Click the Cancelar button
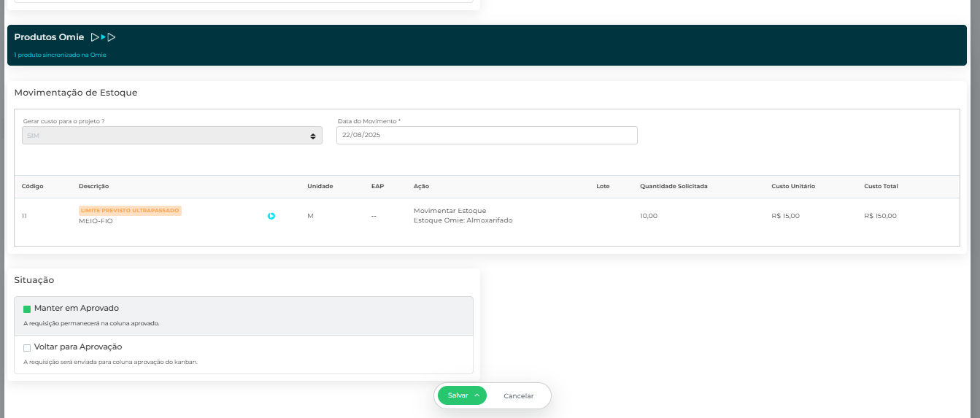Image resolution: width=980 pixels, height=418 pixels. tap(518, 396)
